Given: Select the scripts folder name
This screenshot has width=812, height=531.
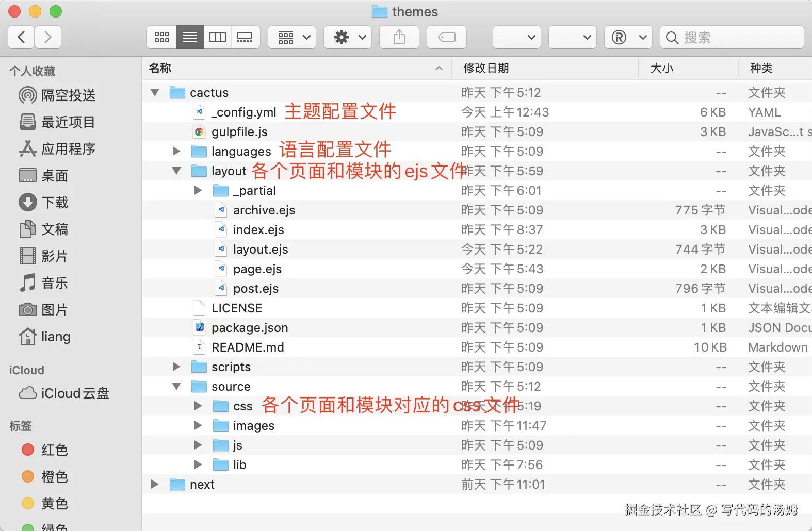Looking at the screenshot, I should click(231, 367).
